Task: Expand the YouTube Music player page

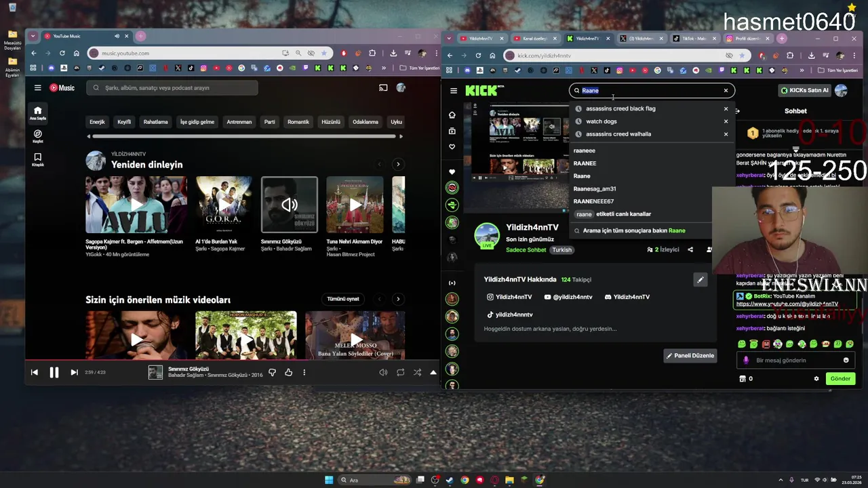Action: click(x=433, y=372)
